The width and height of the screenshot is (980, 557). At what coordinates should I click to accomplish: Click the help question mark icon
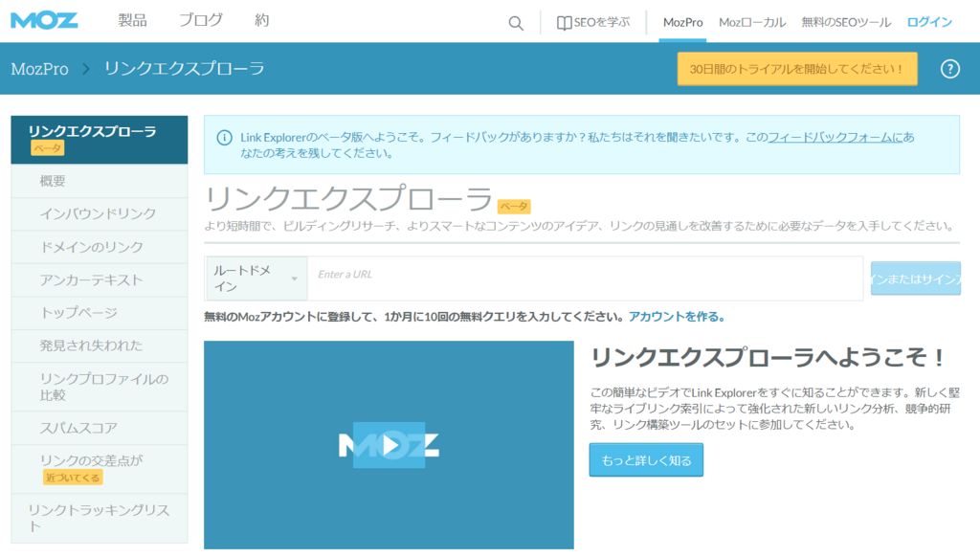tap(950, 69)
